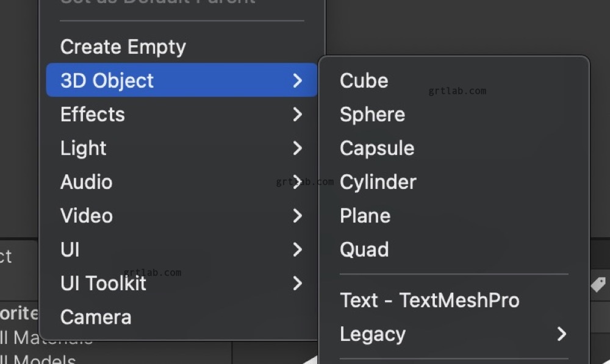Create a Cube primitive
Viewport: 610px width, 364px height.
tap(364, 80)
